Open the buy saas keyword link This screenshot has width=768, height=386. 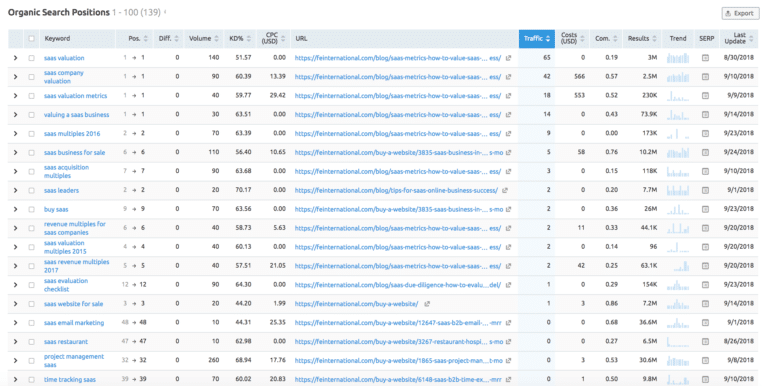56,209
